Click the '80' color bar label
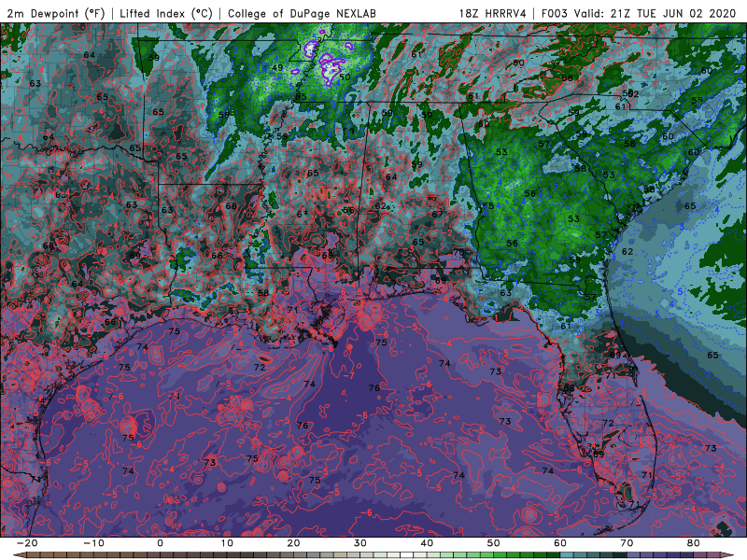747x560 pixels. [x=694, y=543]
